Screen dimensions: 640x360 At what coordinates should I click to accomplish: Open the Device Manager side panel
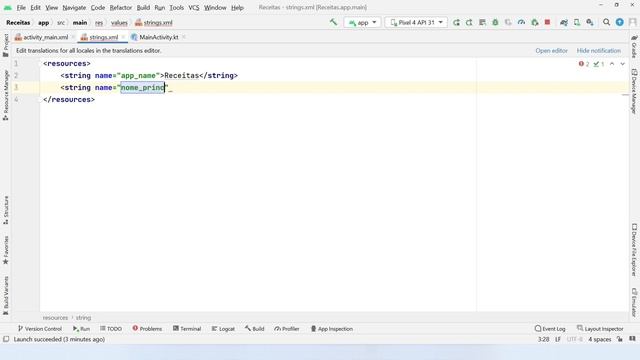(x=634, y=91)
